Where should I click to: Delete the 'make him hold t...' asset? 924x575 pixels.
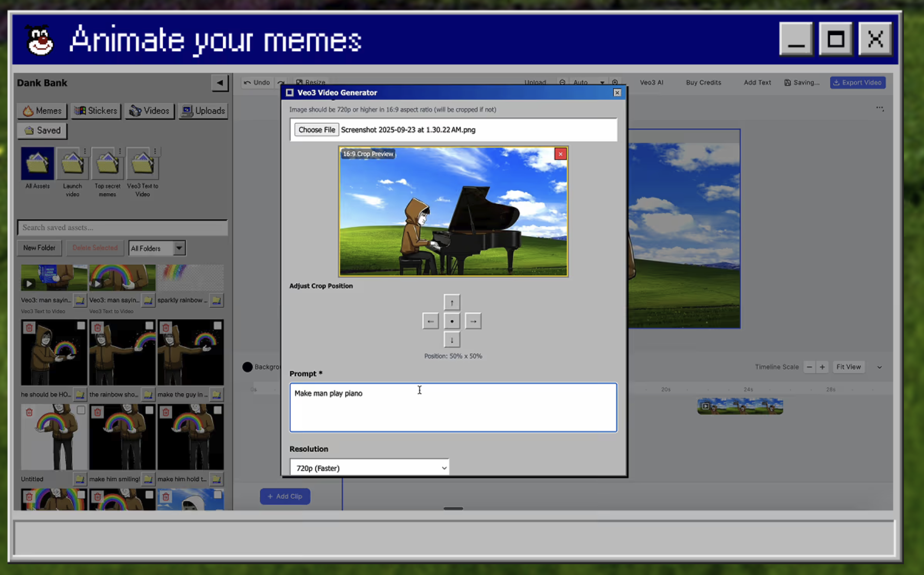[x=166, y=412]
